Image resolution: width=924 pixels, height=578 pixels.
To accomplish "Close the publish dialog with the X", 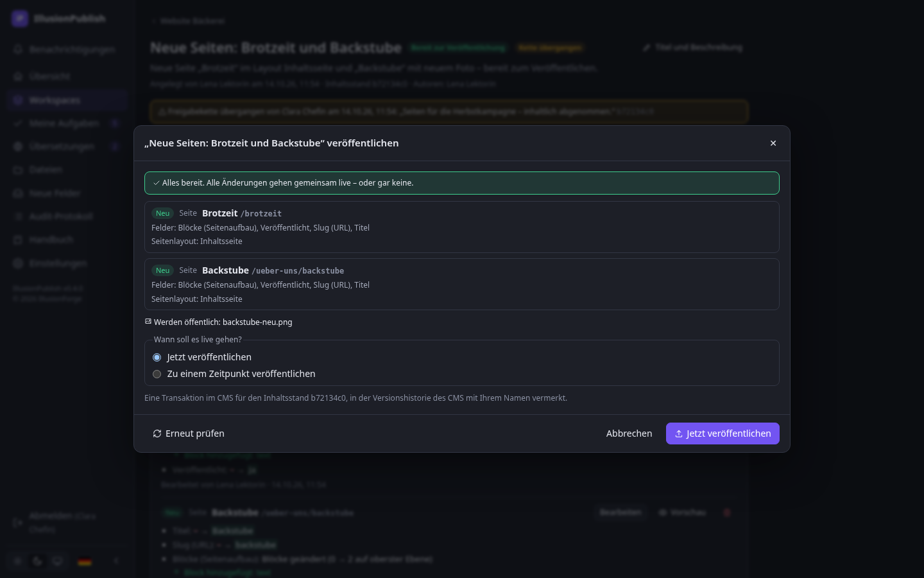I will point(773,143).
